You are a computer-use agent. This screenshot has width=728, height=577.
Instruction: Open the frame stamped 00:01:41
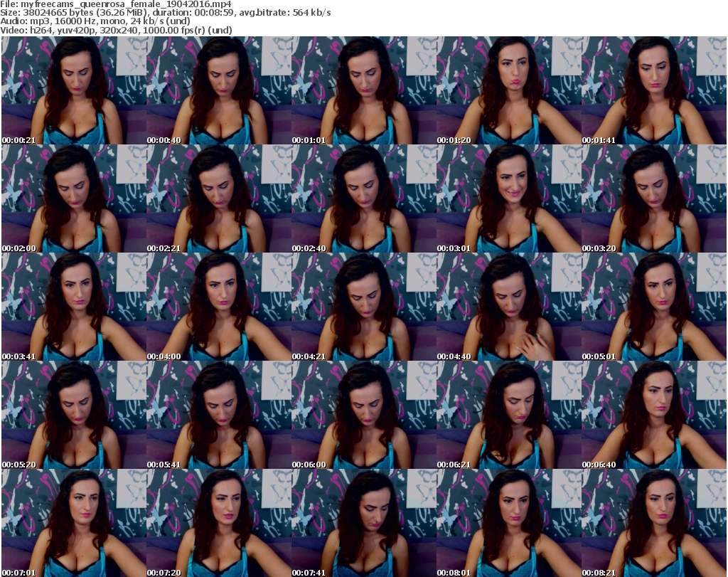pos(654,90)
